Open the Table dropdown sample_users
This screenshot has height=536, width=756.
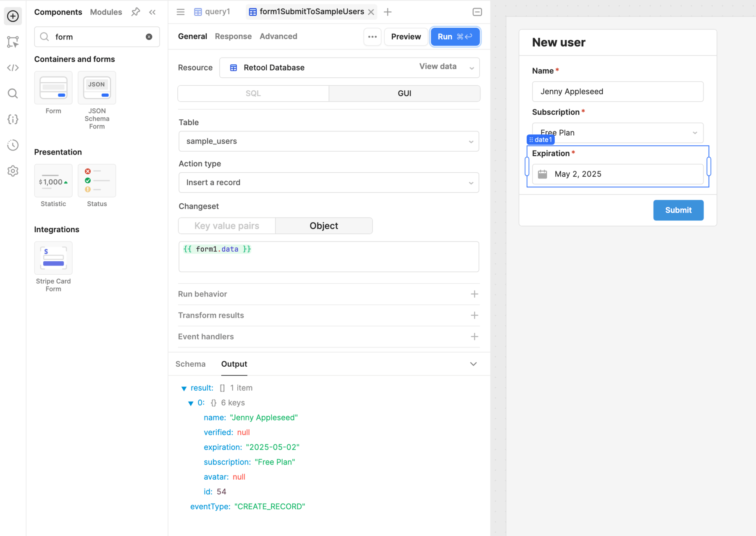[x=329, y=141]
